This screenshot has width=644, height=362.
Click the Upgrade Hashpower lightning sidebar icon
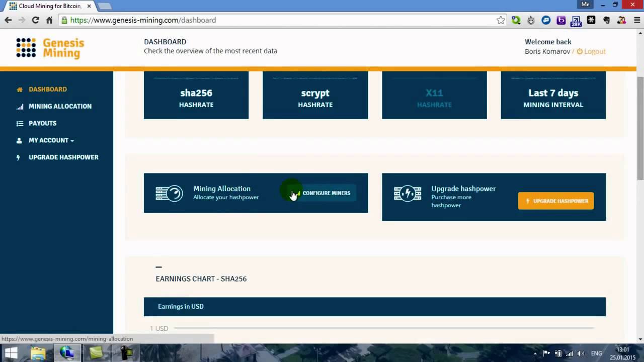(19, 157)
